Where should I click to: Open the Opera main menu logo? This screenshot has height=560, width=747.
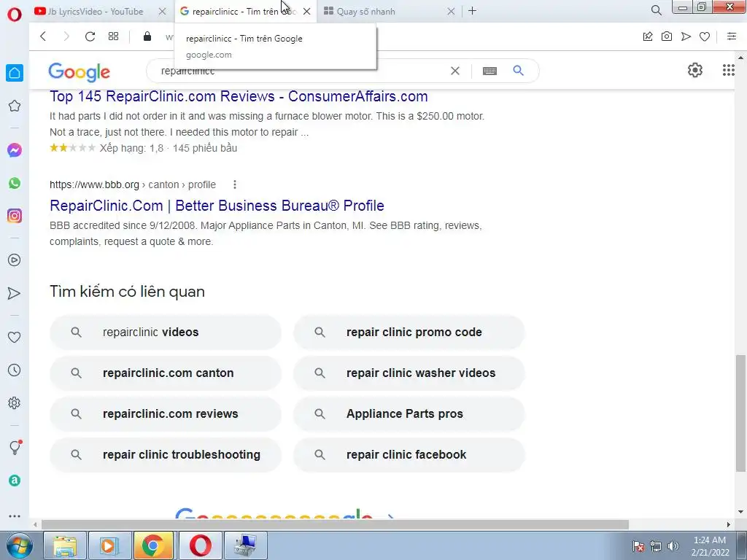point(15,14)
